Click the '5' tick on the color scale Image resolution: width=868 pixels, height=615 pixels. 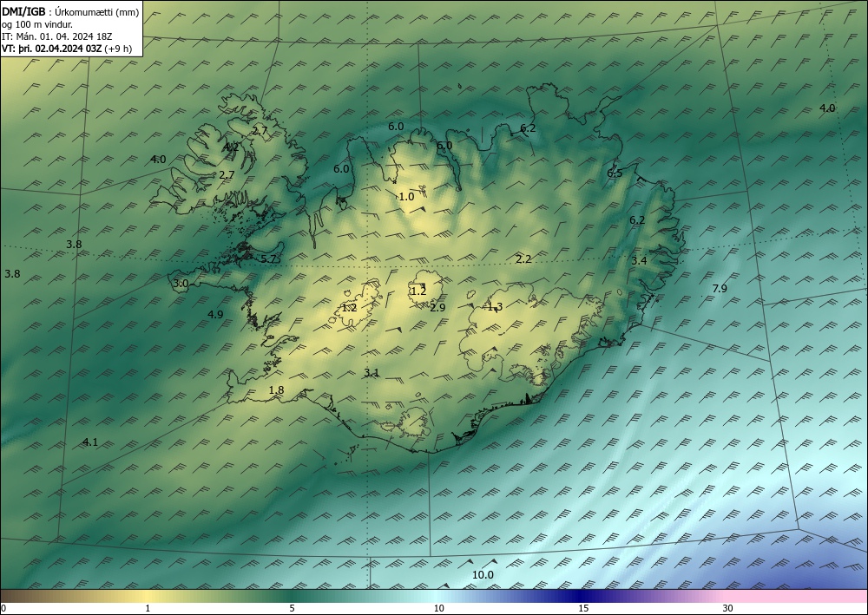click(x=292, y=609)
